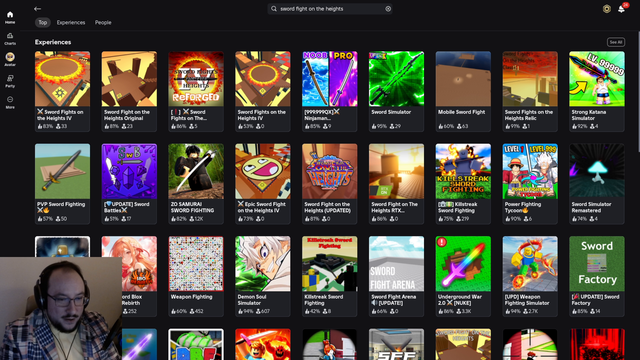Viewport: 640px width, 360px height.
Task: Open the Charts sidebar icon
Action: pos(10,39)
